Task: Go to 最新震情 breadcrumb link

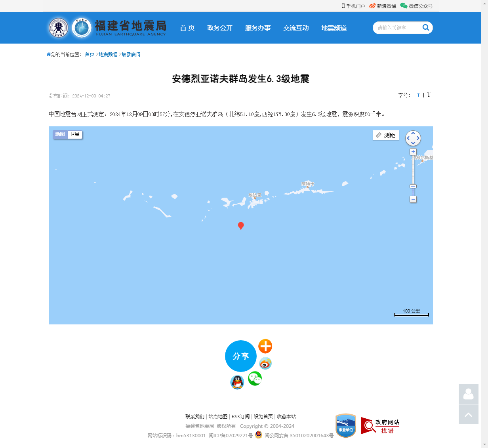Action: coord(131,54)
